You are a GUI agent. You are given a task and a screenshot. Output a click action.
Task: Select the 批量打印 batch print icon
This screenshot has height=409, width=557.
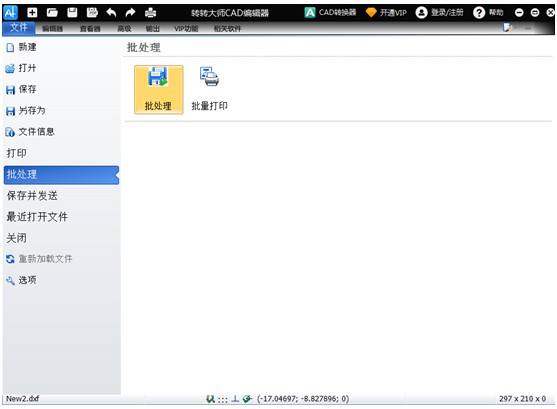tap(210, 89)
